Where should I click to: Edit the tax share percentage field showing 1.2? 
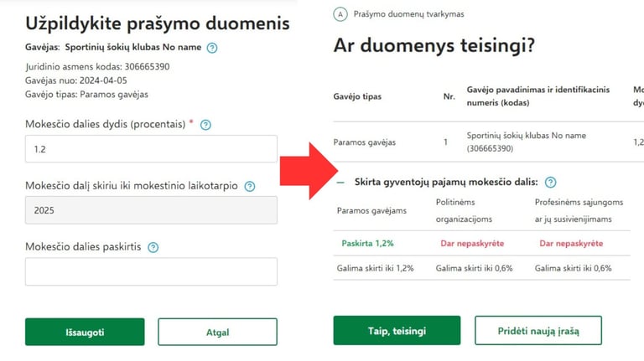click(151, 149)
